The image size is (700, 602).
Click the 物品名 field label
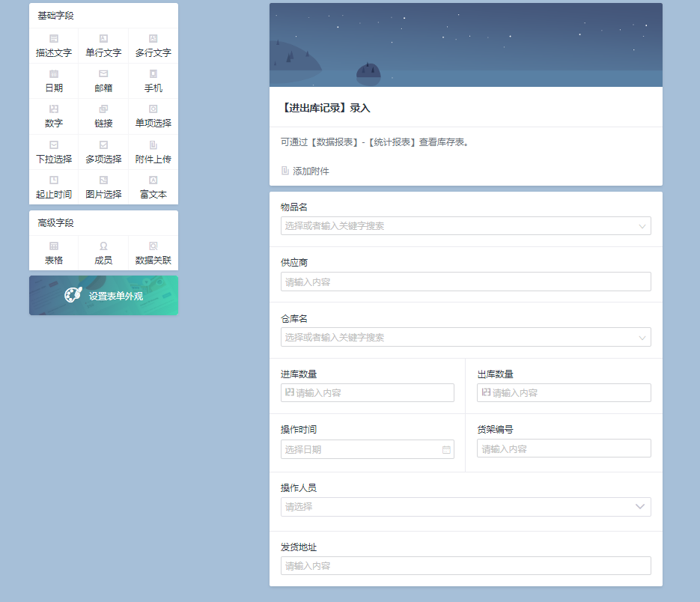293,207
